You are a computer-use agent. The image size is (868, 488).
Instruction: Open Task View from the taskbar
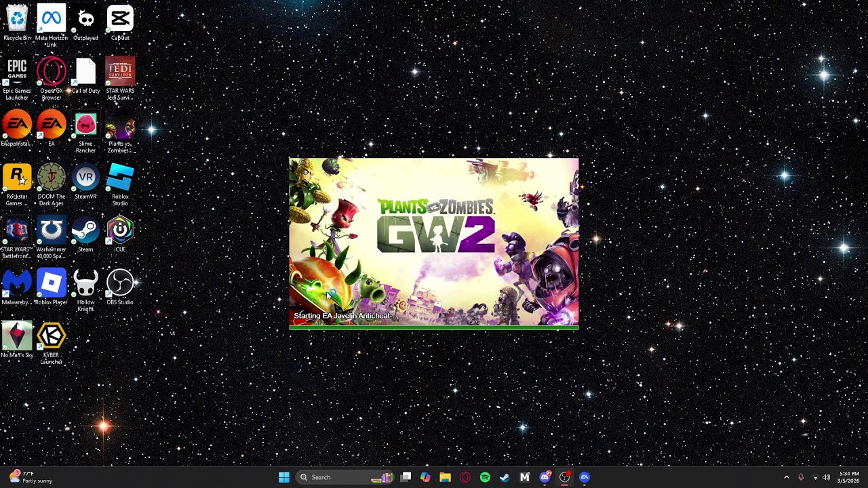pos(406,477)
